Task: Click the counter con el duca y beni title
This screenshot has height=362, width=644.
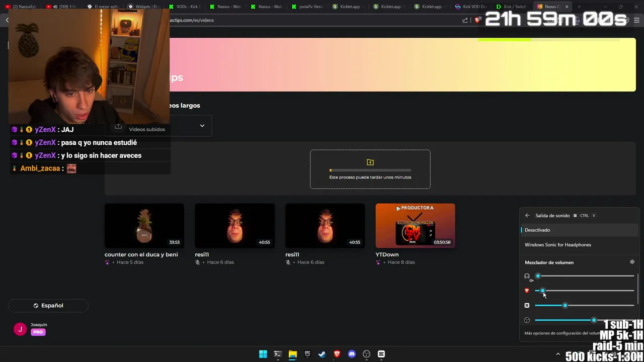Action: 141,254
